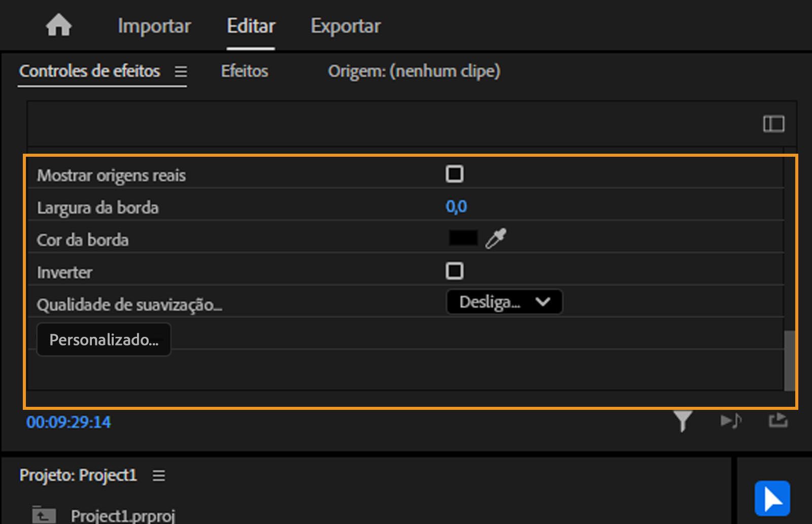This screenshot has width=812, height=524.
Task: Pick border color with the eyedropper
Action: click(x=496, y=238)
